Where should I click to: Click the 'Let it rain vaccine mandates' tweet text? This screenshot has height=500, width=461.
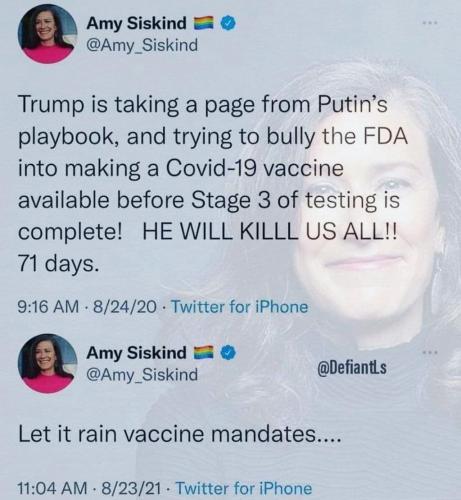click(180, 435)
